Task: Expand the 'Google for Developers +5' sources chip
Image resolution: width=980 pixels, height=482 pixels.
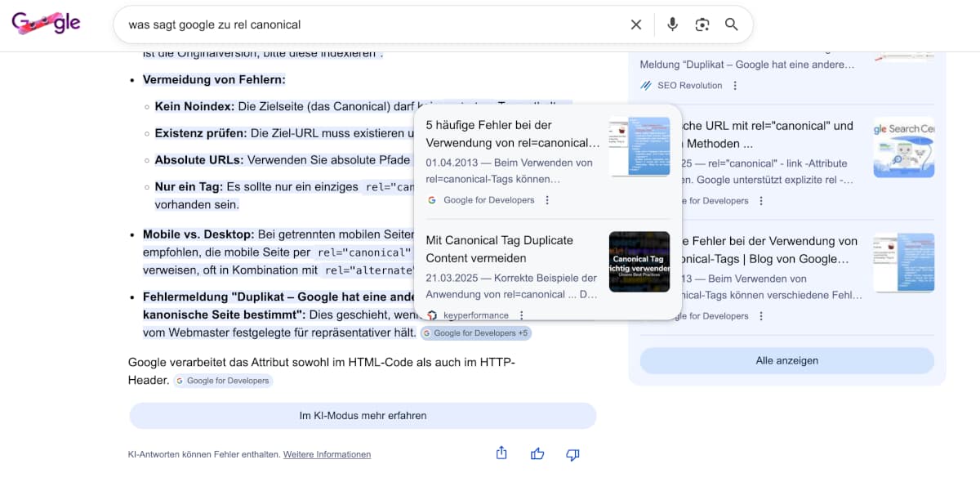Action: (476, 332)
